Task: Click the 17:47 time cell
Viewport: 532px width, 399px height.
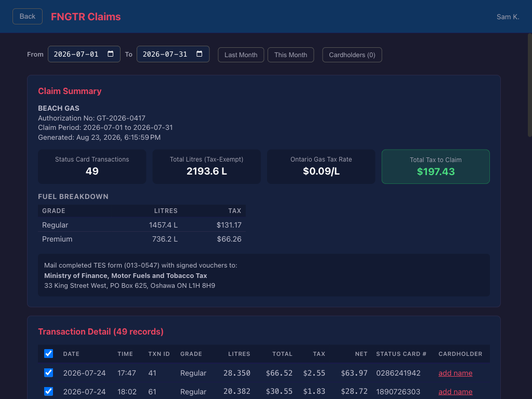Action: 127,373
